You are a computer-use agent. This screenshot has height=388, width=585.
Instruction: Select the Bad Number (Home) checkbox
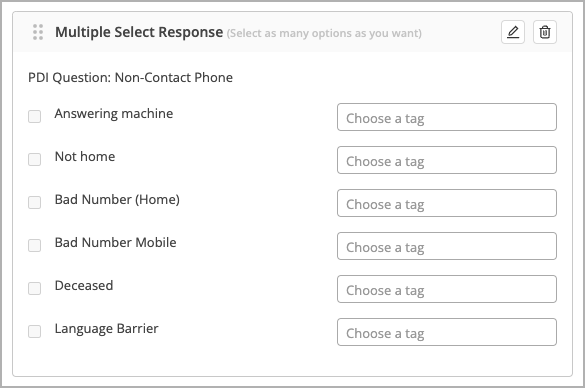click(x=35, y=202)
